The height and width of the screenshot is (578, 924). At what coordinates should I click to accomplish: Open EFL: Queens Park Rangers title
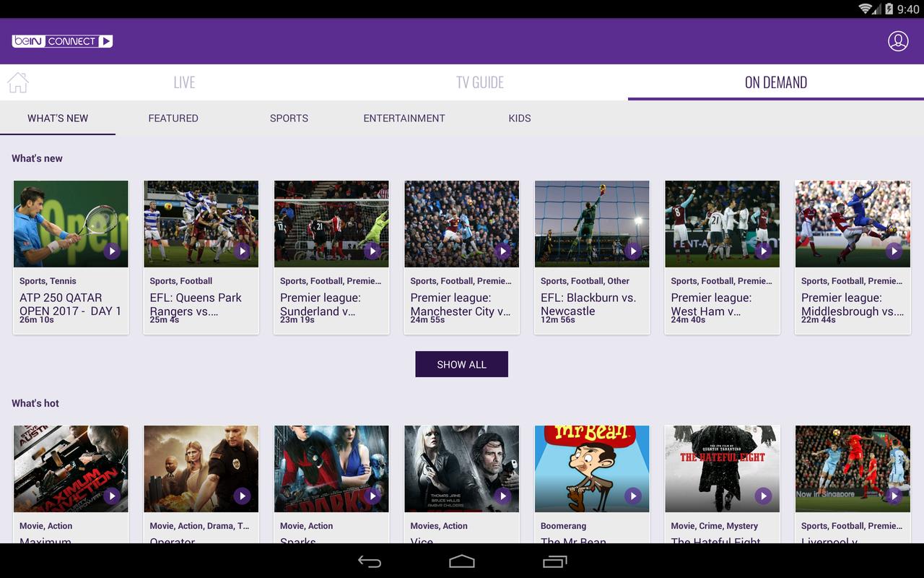pyautogui.click(x=196, y=304)
